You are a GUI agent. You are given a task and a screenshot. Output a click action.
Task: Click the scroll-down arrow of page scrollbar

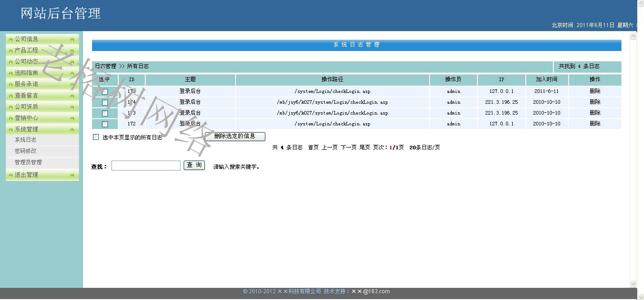click(633, 284)
